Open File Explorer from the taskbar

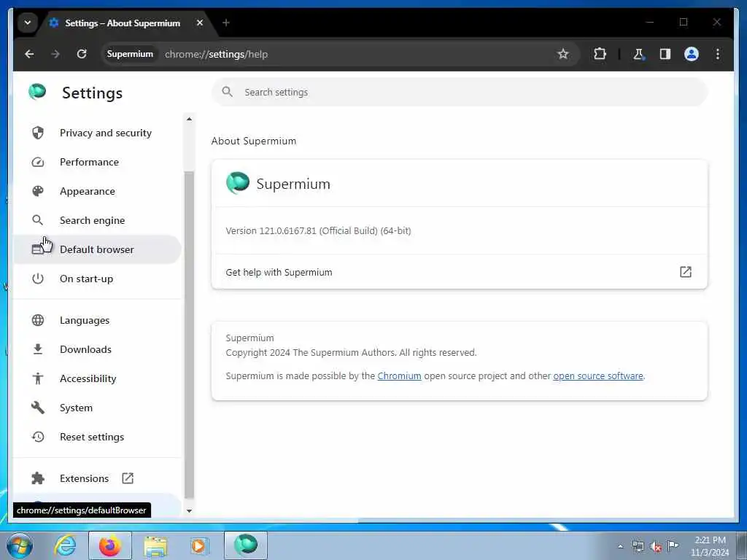[155, 546]
